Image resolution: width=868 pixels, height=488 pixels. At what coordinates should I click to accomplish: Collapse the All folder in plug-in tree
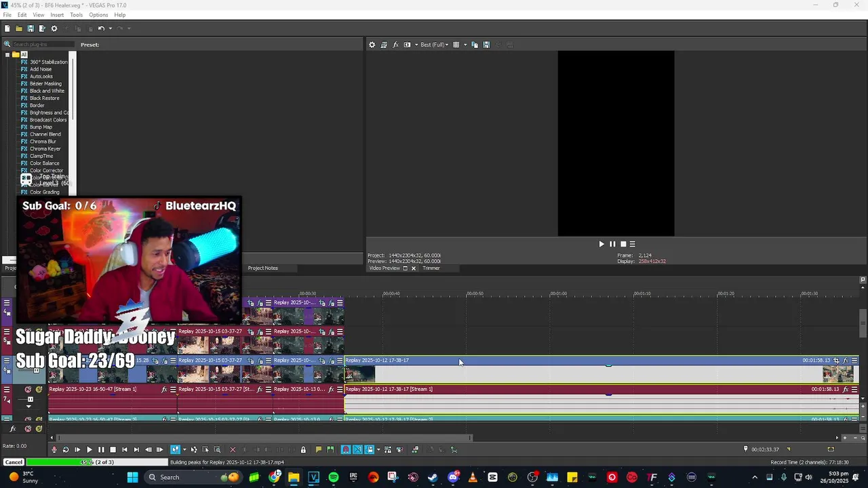[x=7, y=55]
